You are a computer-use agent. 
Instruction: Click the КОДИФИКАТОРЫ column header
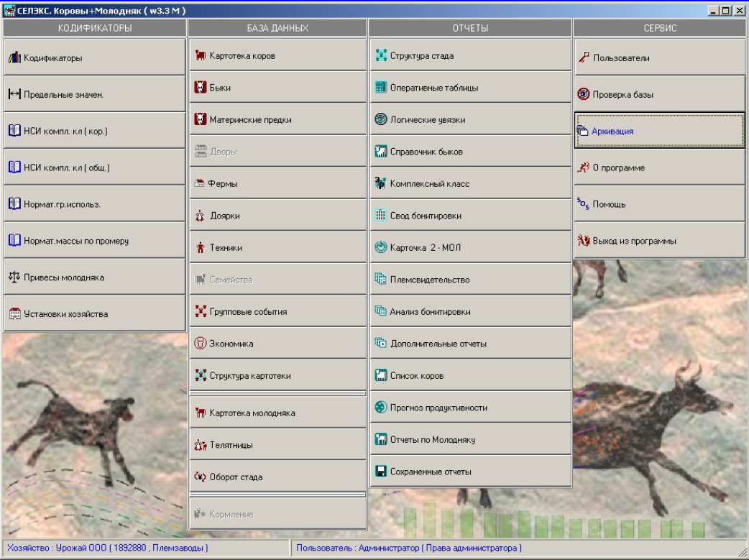(x=95, y=28)
